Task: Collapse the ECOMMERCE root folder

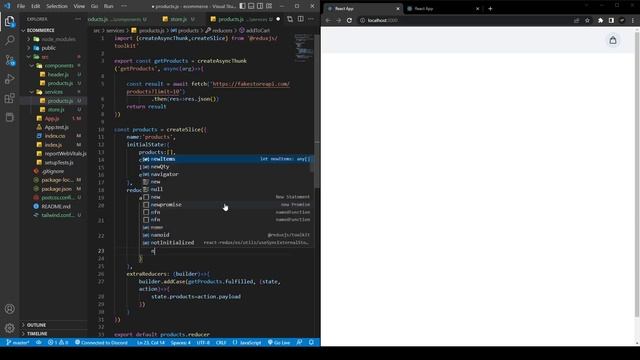Action: pyautogui.click(x=40, y=30)
